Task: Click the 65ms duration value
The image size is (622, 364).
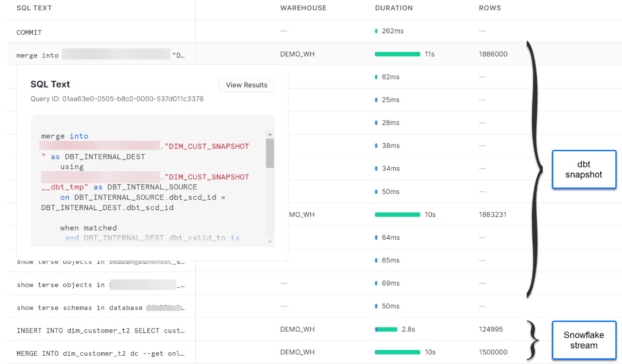Action: pos(391,260)
